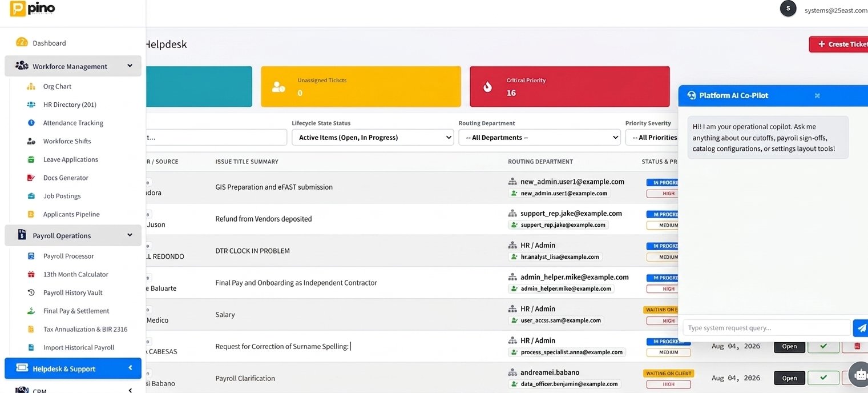Click assignee badge user_accss.sam@example.com
Screen dimensions: 868x393
pyautogui.click(x=556, y=320)
